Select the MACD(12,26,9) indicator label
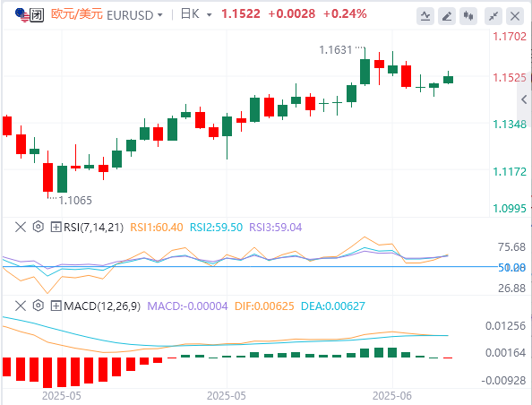The image size is (532, 405). [x=102, y=306]
